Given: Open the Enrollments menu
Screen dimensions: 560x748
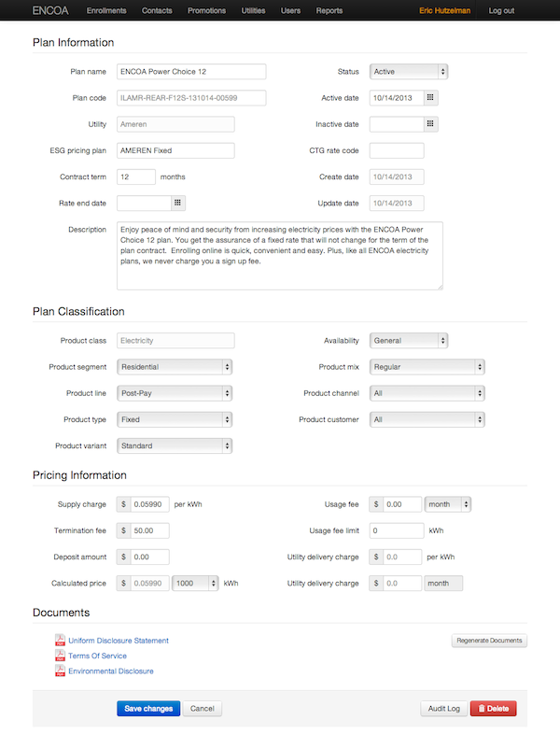Looking at the screenshot, I should 106,11.
